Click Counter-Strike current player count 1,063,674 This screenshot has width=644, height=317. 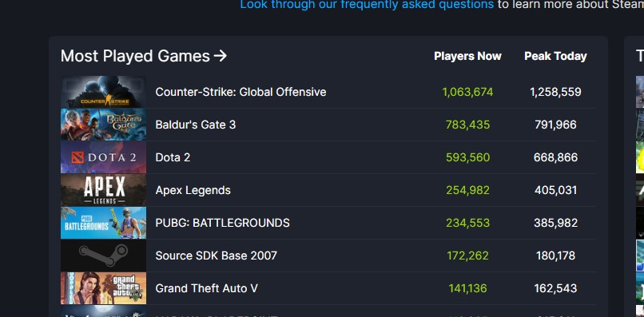[467, 92]
